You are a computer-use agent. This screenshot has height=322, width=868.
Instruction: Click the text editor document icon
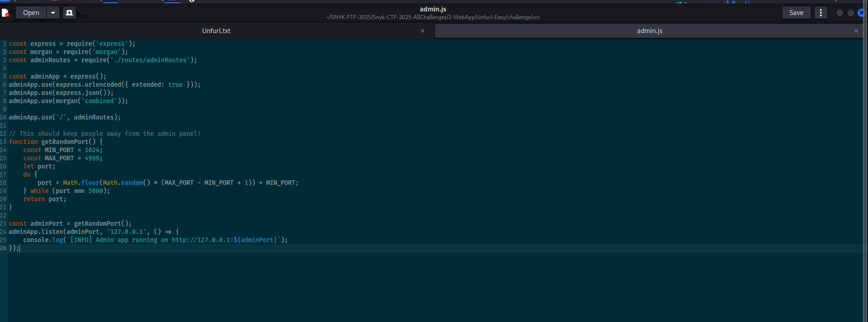[5, 13]
